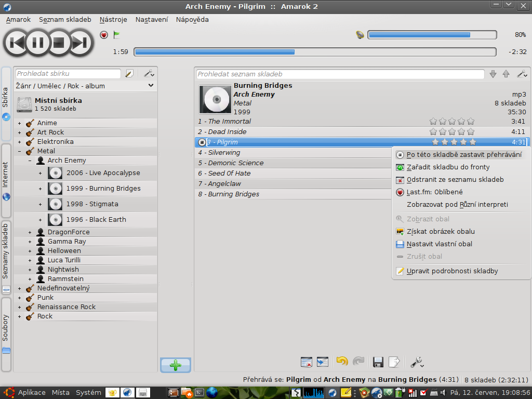Collapse the Metal genre

point(19,151)
